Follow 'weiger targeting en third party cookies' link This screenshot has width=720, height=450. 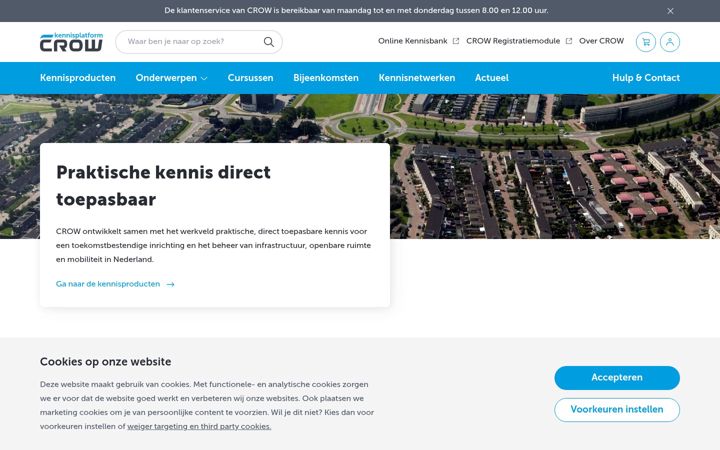click(199, 426)
